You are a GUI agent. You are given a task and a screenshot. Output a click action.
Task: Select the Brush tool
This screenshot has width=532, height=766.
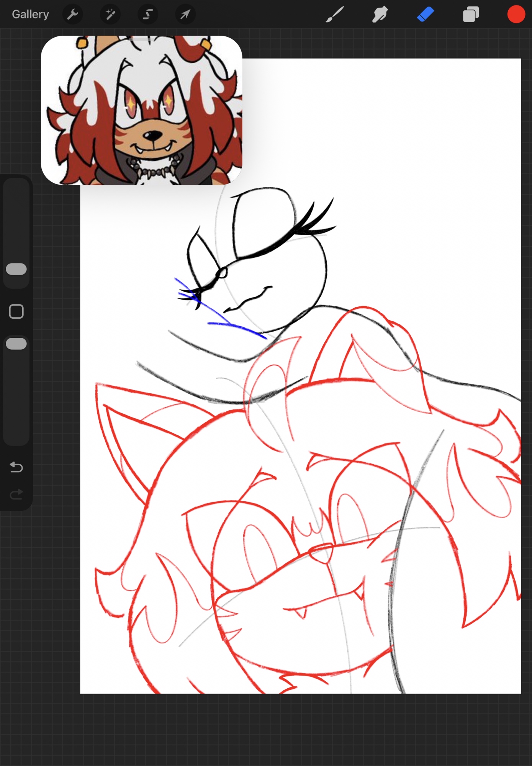click(x=335, y=15)
